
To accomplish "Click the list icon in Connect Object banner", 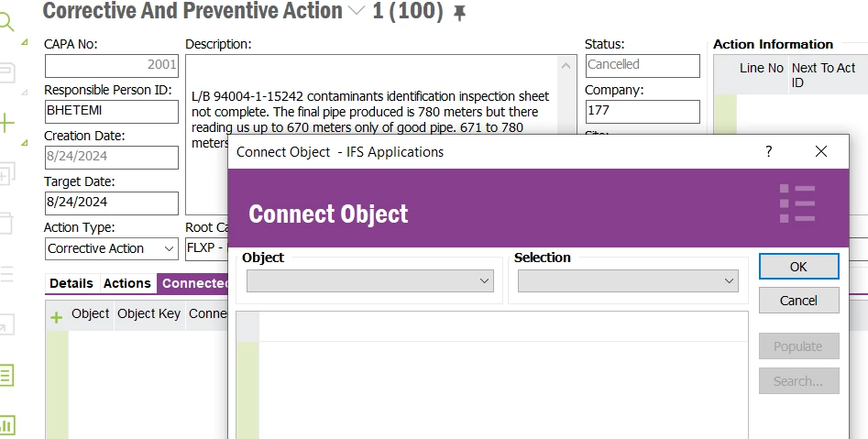I will coord(797,203).
